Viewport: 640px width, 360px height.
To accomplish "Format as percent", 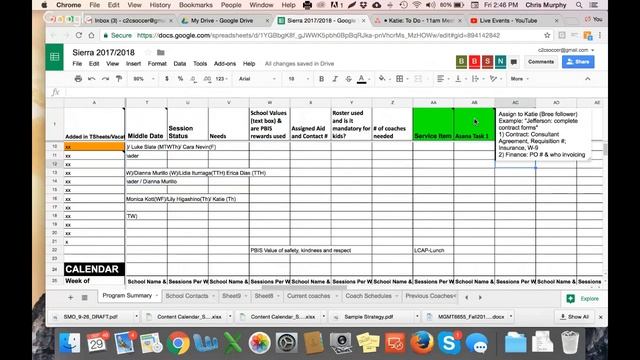I will [x=180, y=79].
